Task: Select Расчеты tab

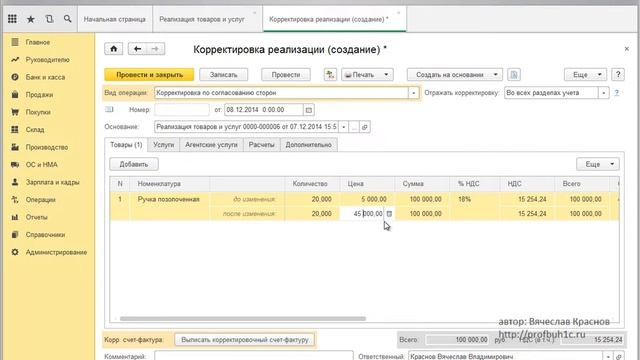Action: (262, 144)
